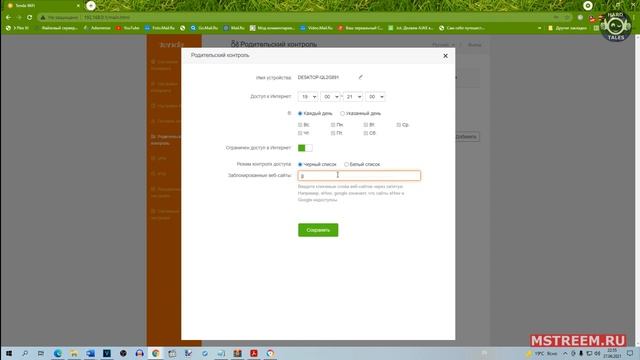Go back in the browser
This screenshot has width=640, height=360.
tap(8, 17)
